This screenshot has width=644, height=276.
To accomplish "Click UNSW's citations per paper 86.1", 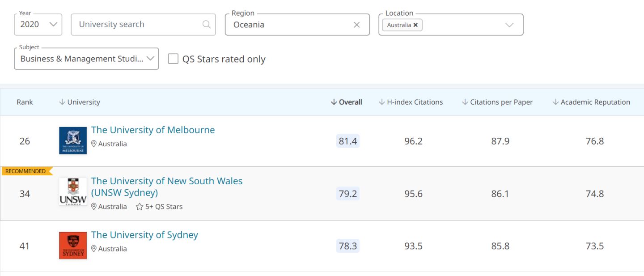I will (x=500, y=194).
